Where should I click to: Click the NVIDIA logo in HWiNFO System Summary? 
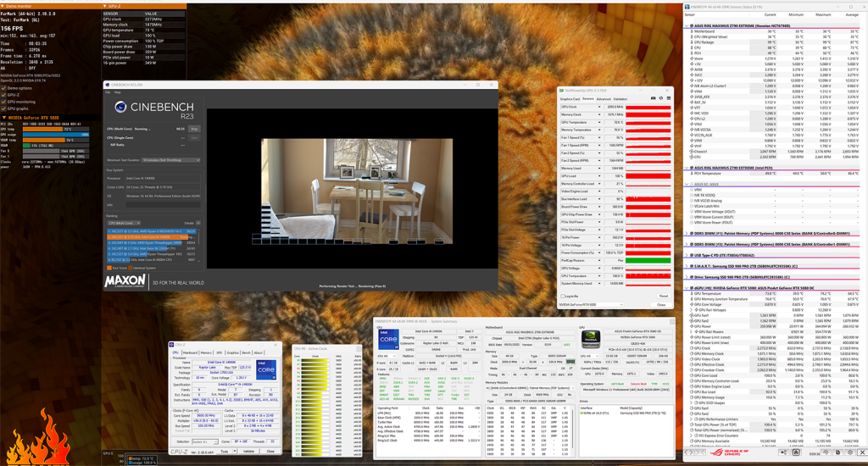point(591,338)
